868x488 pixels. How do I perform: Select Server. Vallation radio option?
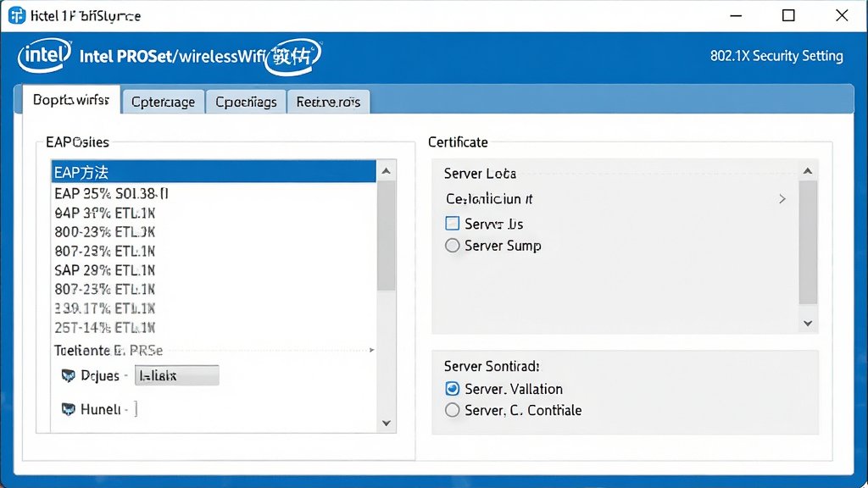click(453, 389)
